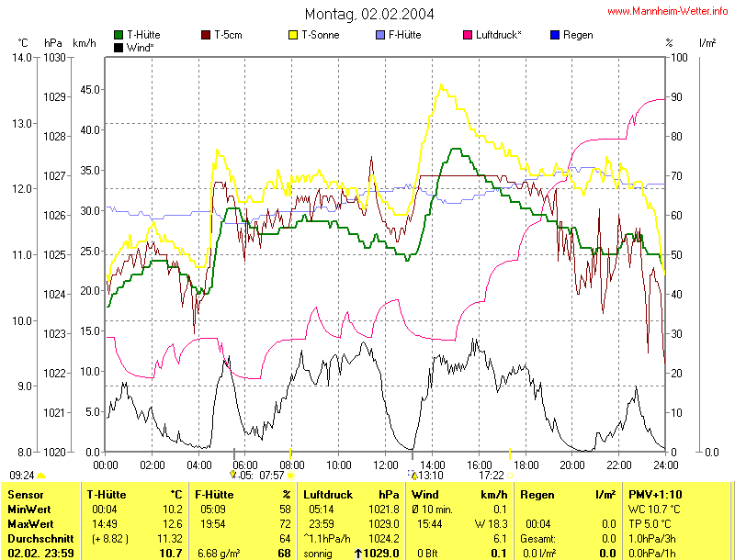
Task: Click the pink Luftdruck legend swatch
Action: [x=469, y=35]
